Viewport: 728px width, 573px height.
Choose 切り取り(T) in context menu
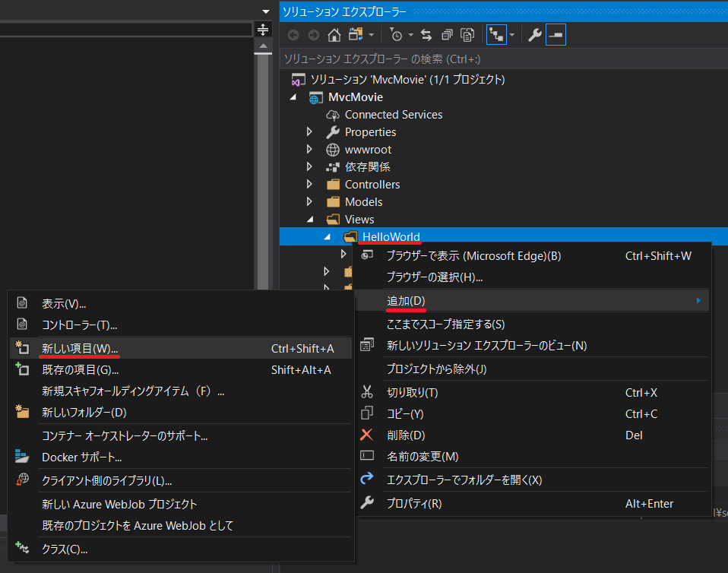pos(533,393)
